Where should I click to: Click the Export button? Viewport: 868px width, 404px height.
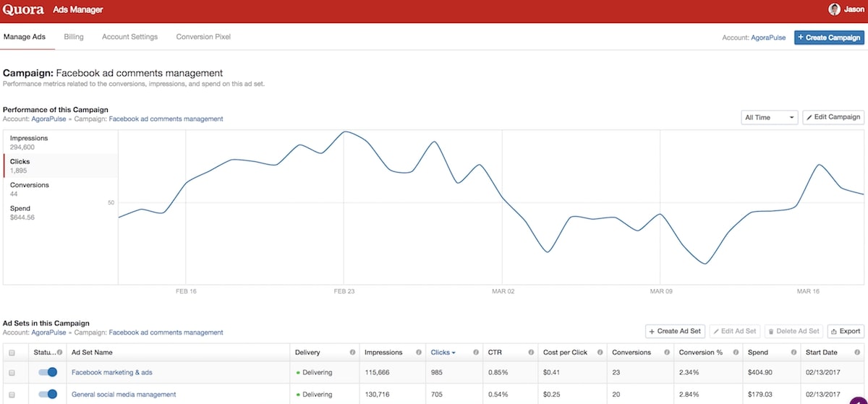click(x=846, y=331)
